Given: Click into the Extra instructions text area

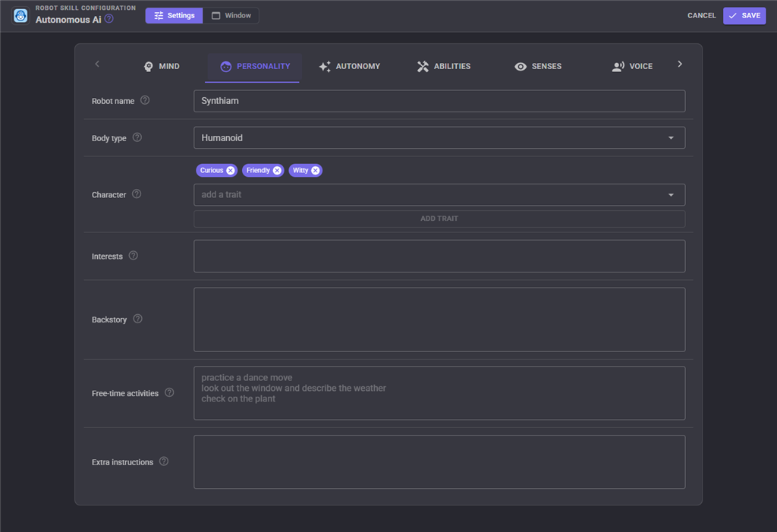Looking at the screenshot, I should tap(439, 462).
